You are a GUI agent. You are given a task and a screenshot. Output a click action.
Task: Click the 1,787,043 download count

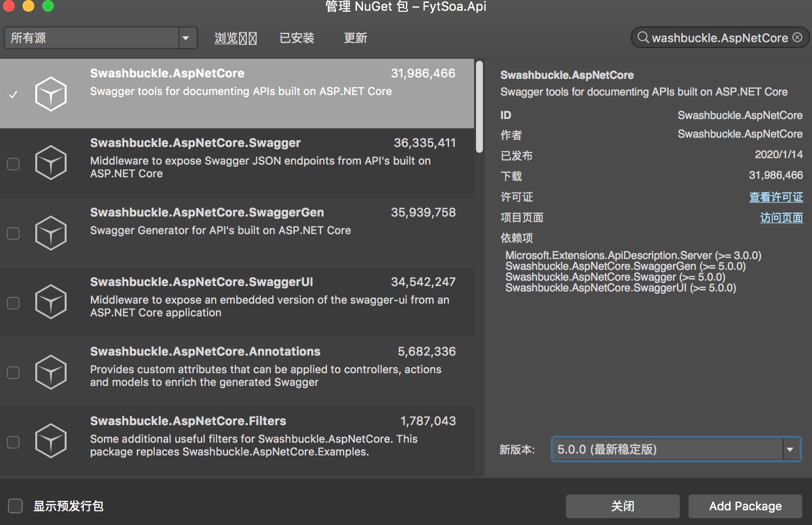(x=428, y=421)
